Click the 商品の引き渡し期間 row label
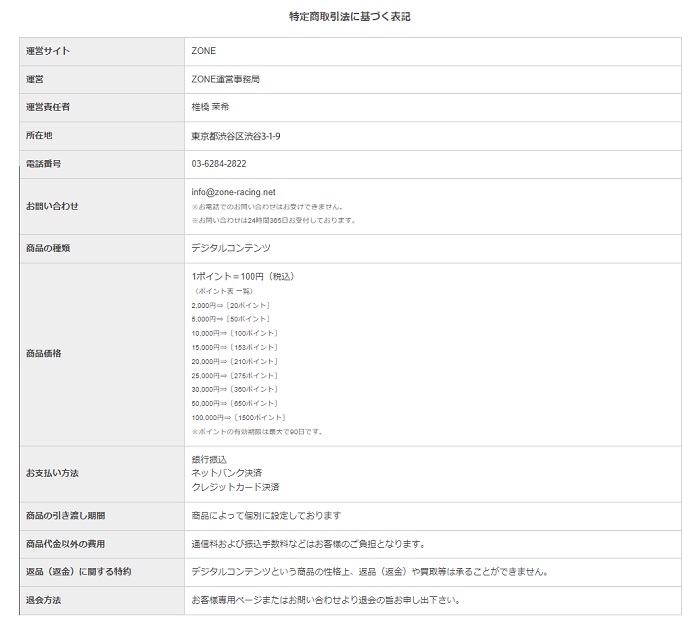This screenshot has width=700, height=622. pos(65,516)
